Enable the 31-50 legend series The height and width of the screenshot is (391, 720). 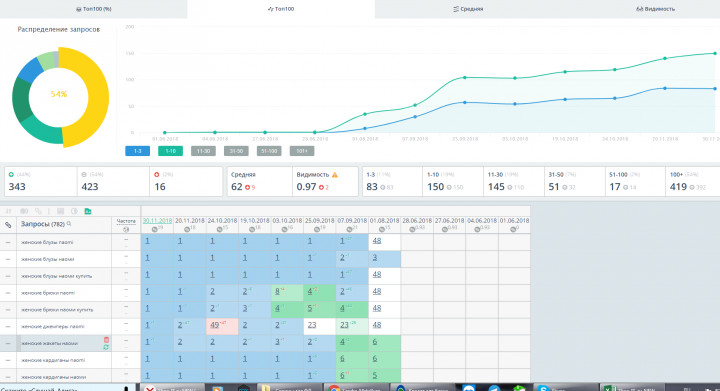click(x=236, y=151)
